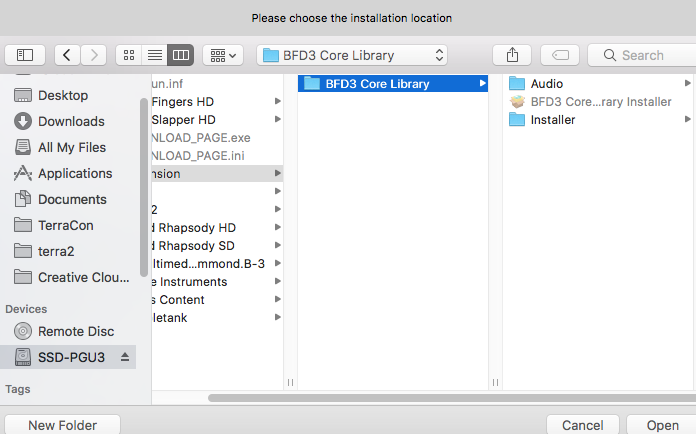Screen dimensions: 696x434
Task: Open the Audio folder
Action: click(x=599, y=83)
